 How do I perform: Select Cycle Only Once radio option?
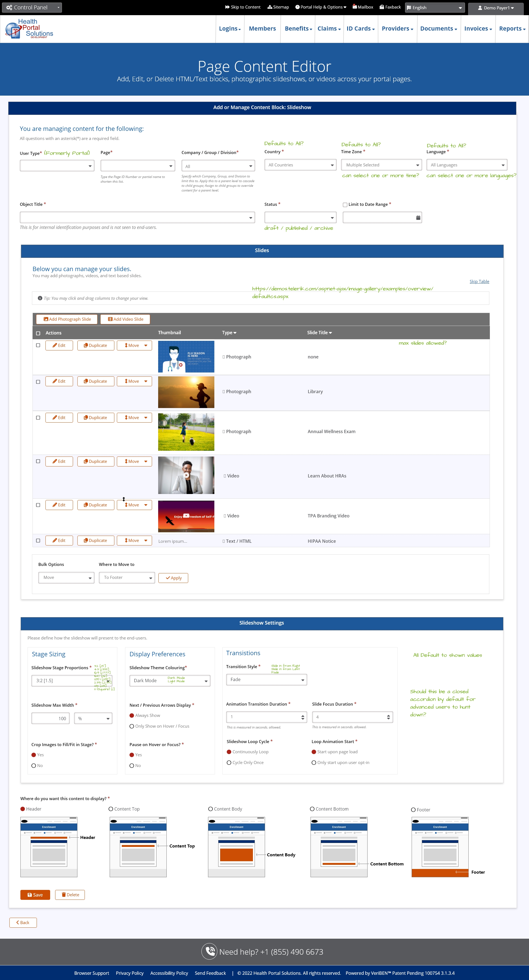coord(229,763)
